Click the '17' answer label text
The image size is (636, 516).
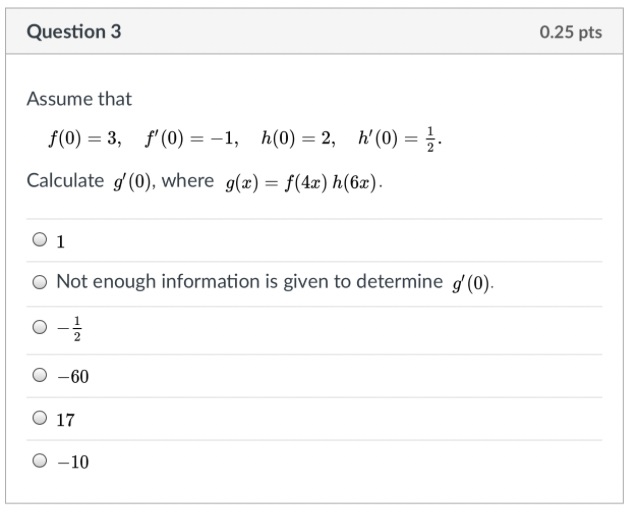click(65, 420)
